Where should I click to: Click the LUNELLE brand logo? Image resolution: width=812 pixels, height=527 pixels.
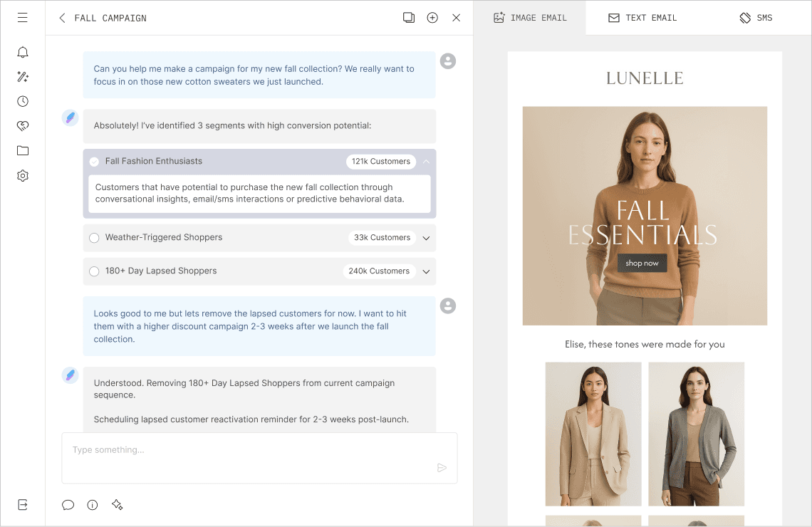[645, 78]
